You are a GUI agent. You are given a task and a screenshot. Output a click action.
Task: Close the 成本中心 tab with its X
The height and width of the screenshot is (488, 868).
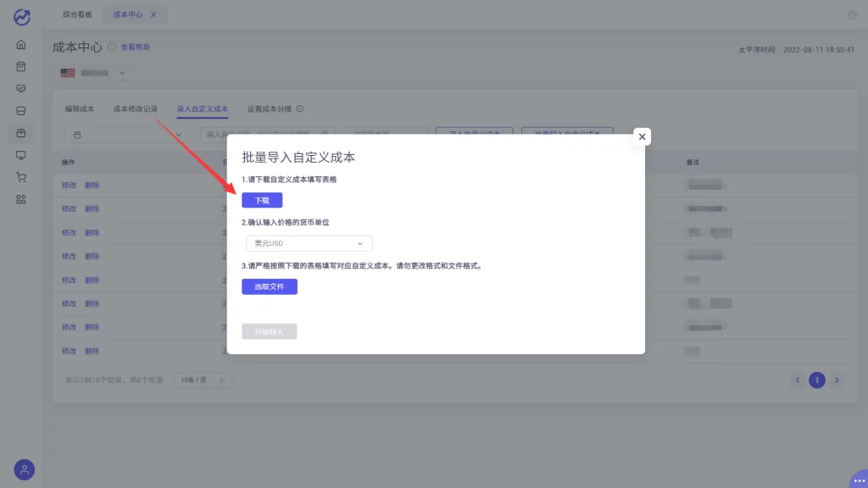[x=153, y=15]
